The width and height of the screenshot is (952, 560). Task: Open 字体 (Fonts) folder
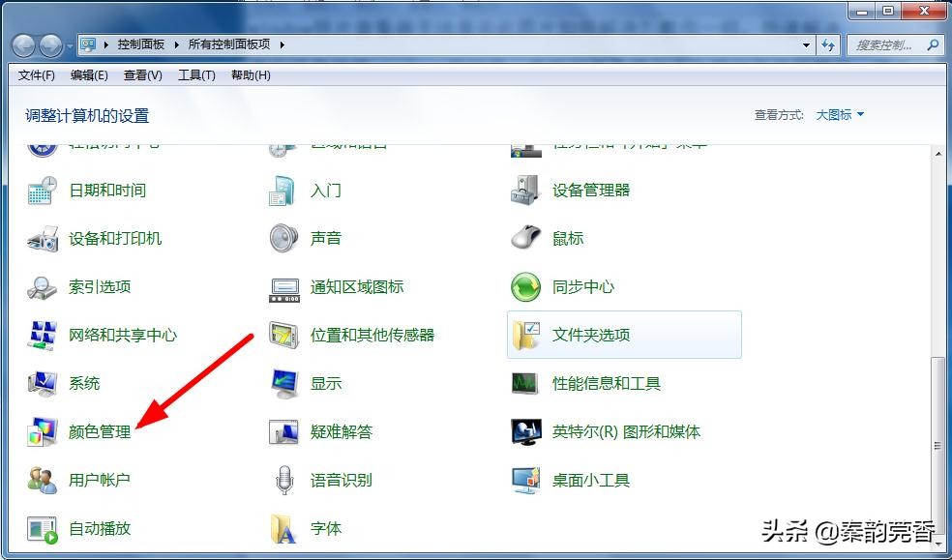(327, 529)
